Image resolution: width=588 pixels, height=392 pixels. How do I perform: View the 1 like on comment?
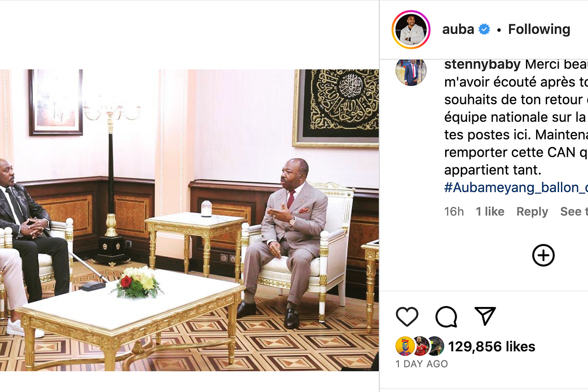pyautogui.click(x=490, y=211)
